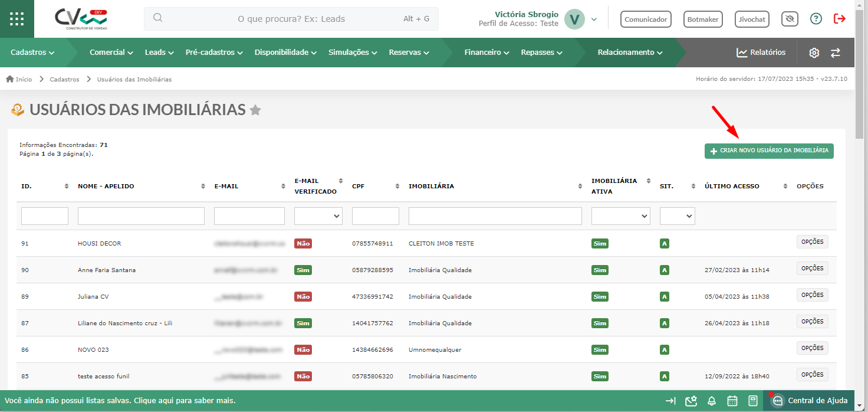Expand the Cadastros menu
The height and width of the screenshot is (412, 868).
(32, 53)
